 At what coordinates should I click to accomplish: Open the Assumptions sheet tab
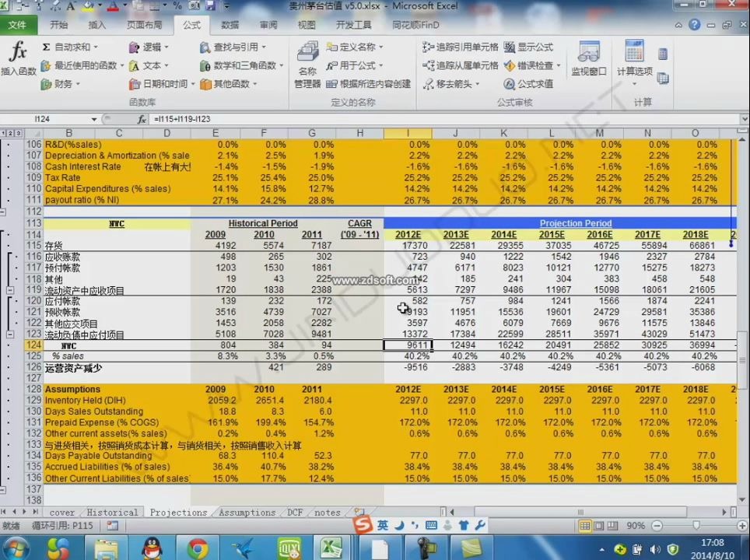coord(247,513)
